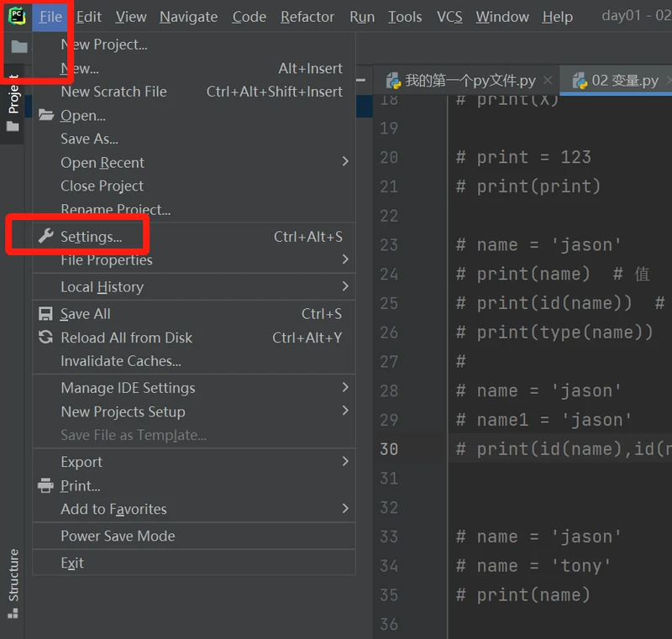Click the PyCharm application logo icon
The image size is (672, 639).
click(x=17, y=16)
